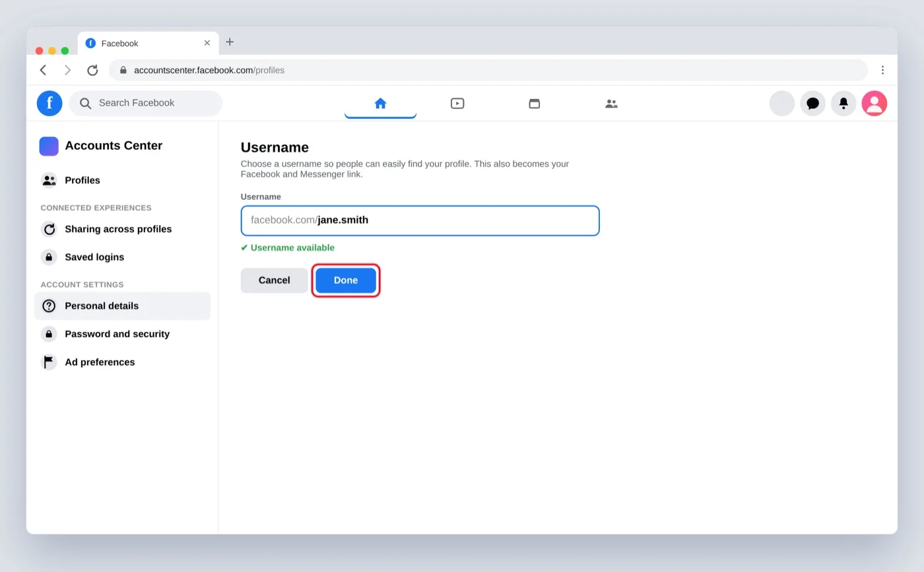The height and width of the screenshot is (572, 924).
Task: Close the Facebook browser tab
Action: coord(207,43)
